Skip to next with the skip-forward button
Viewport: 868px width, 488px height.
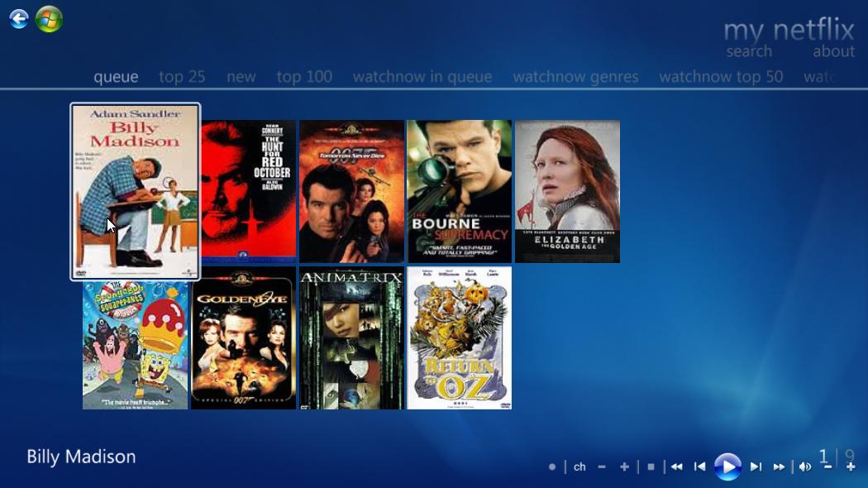pyautogui.click(x=756, y=467)
